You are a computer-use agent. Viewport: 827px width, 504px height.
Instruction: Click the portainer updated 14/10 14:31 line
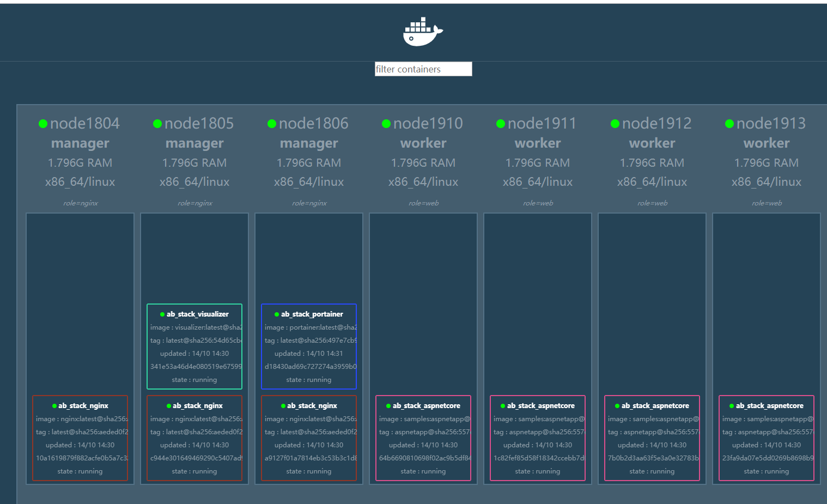point(309,354)
